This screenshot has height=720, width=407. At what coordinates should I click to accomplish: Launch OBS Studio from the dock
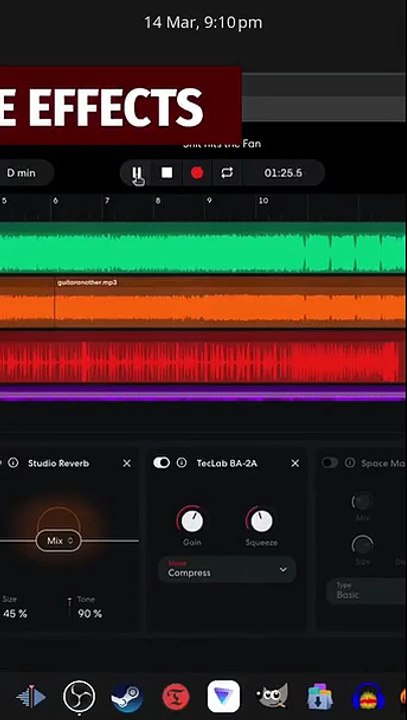[79, 697]
